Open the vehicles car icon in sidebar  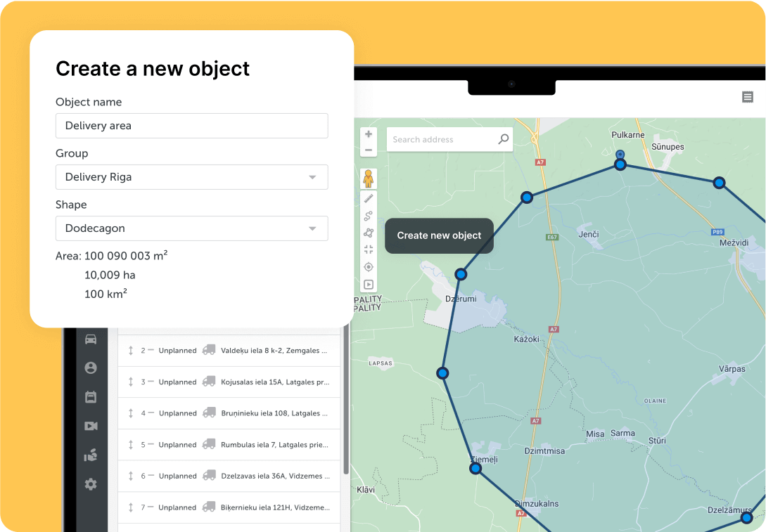90,339
